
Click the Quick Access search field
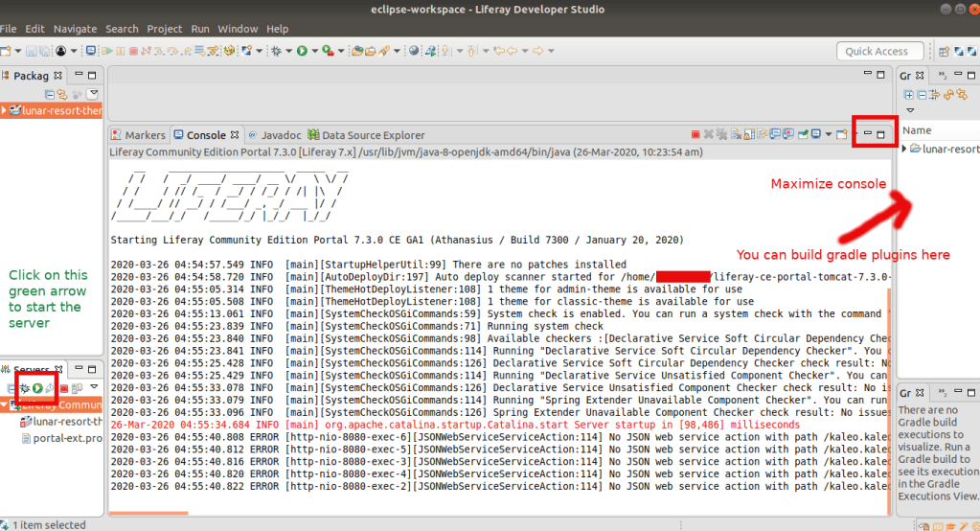coord(877,52)
